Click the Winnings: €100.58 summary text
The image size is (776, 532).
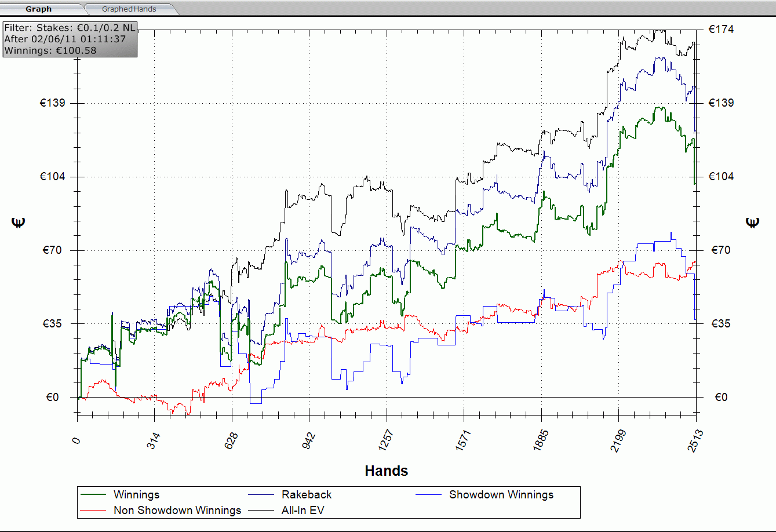coord(50,50)
